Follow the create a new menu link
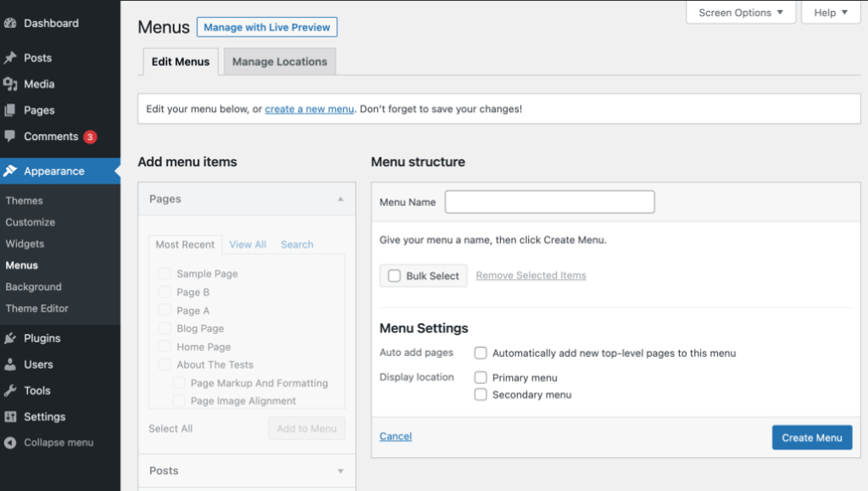Viewport: 868px width, 491px height. [x=309, y=109]
